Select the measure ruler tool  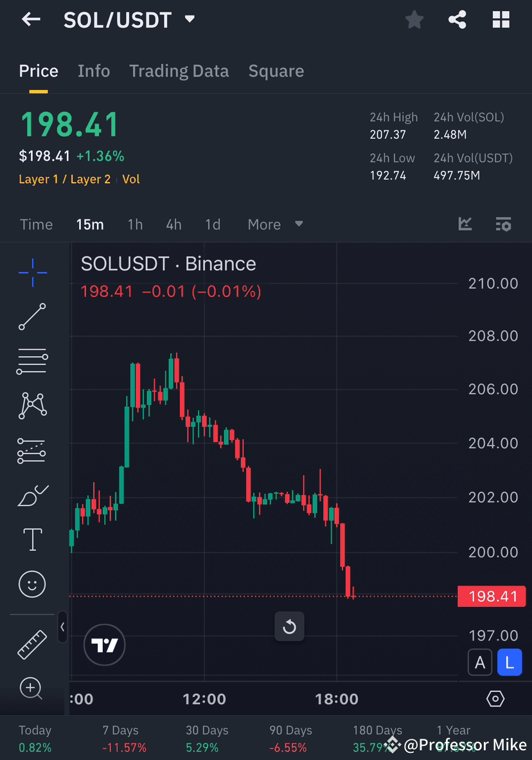(32, 644)
